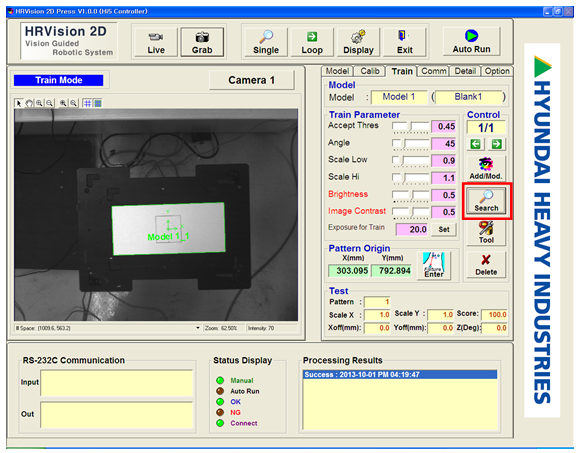The image size is (580, 453).
Task: Click the Auto Run status indicator
Action: [220, 391]
